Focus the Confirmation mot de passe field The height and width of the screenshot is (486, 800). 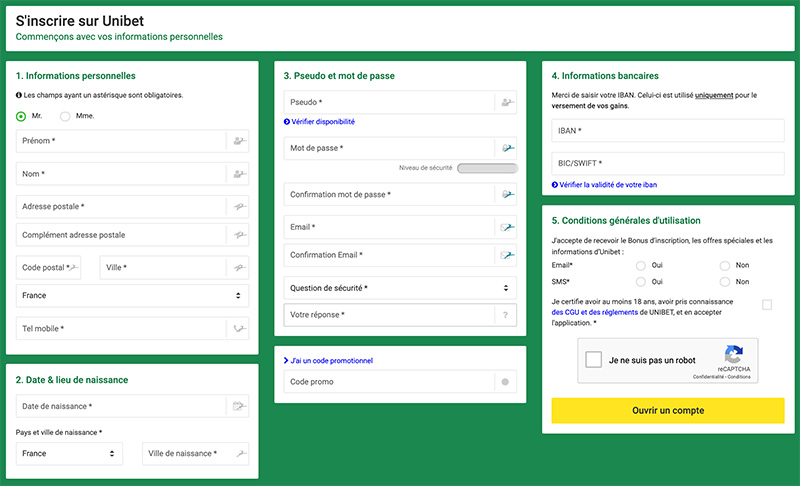(400, 194)
